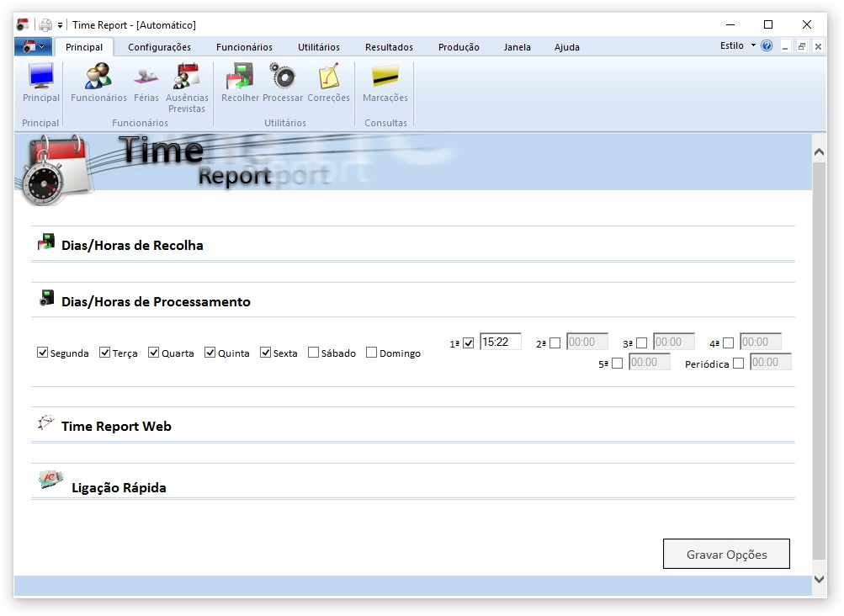Click the printer icon in the title bar

(x=45, y=24)
